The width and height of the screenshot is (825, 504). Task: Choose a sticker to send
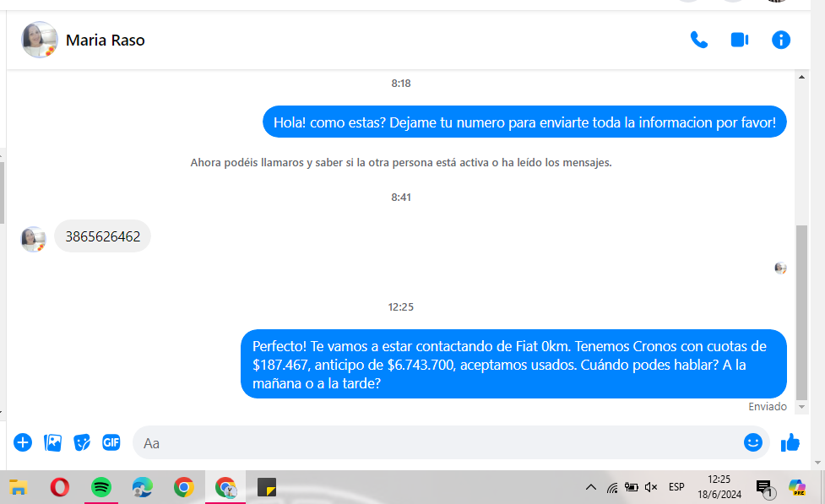click(82, 442)
